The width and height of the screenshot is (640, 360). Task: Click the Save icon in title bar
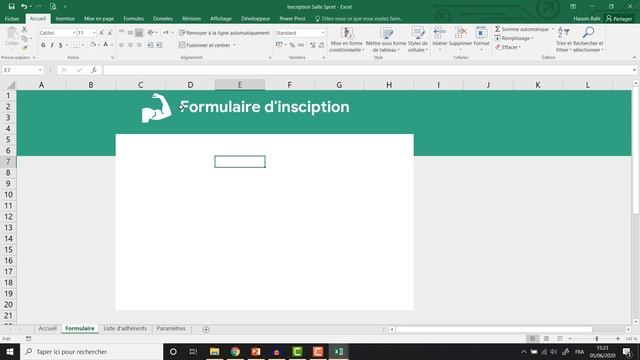11,7
